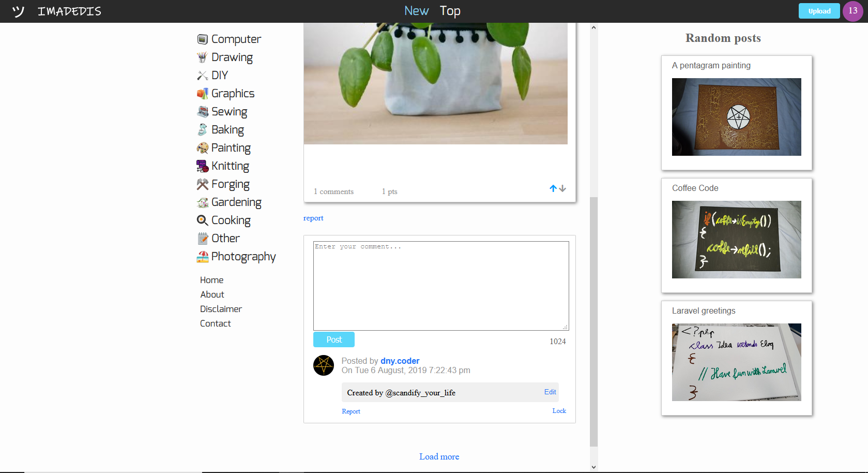Screen dimensions: 868x473
Task: Open the purple notification badge showing 13
Action: (x=853, y=11)
